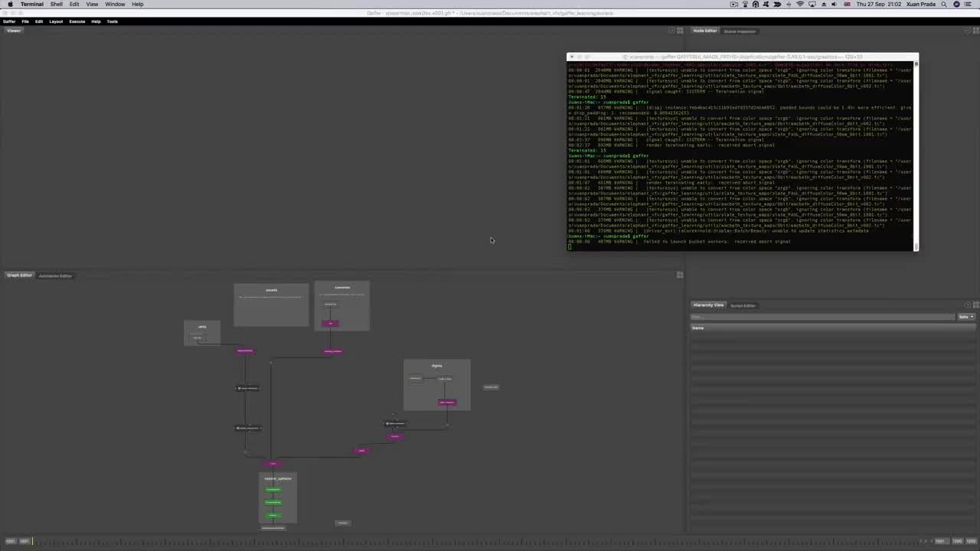Image resolution: width=980 pixels, height=551 pixels.
Task: Click the timeline frame ruler
Action: (475, 542)
